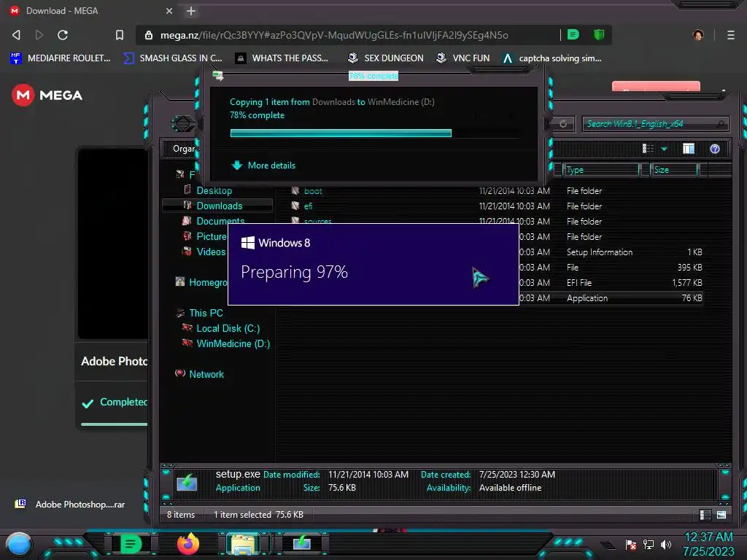The image size is (747, 560).
Task: Sort by Type column header
Action: [601, 170]
